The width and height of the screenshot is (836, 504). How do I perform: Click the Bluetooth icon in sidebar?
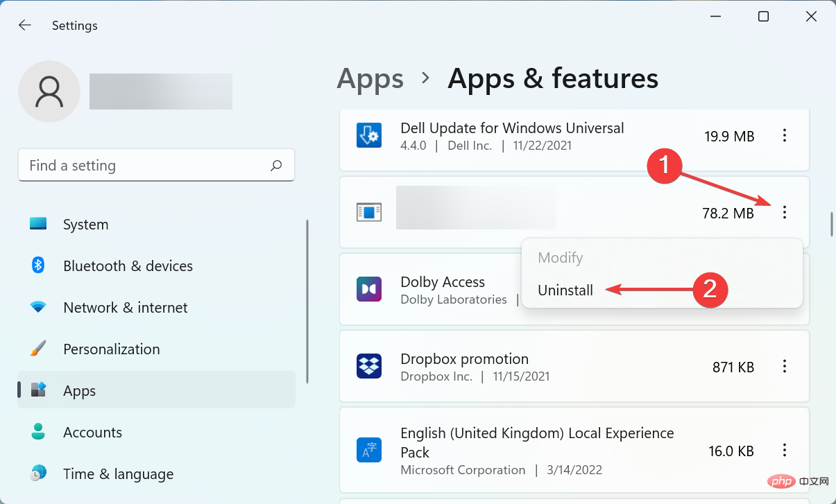point(38,266)
